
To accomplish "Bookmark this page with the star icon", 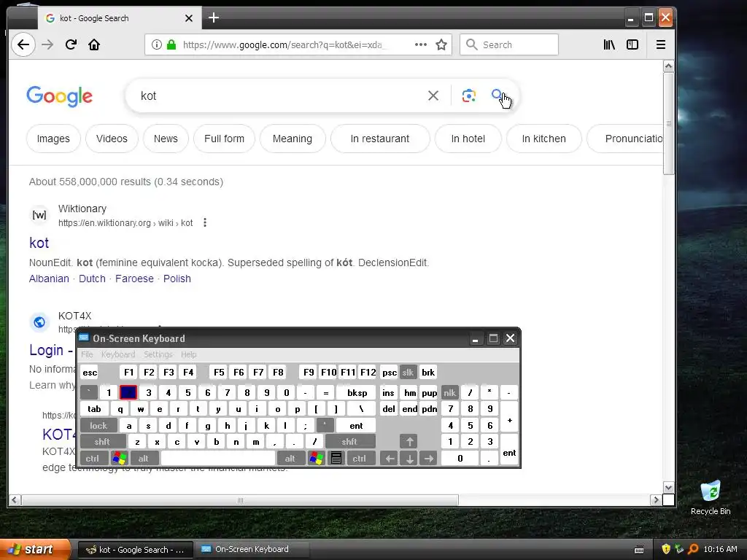I will coord(441,44).
